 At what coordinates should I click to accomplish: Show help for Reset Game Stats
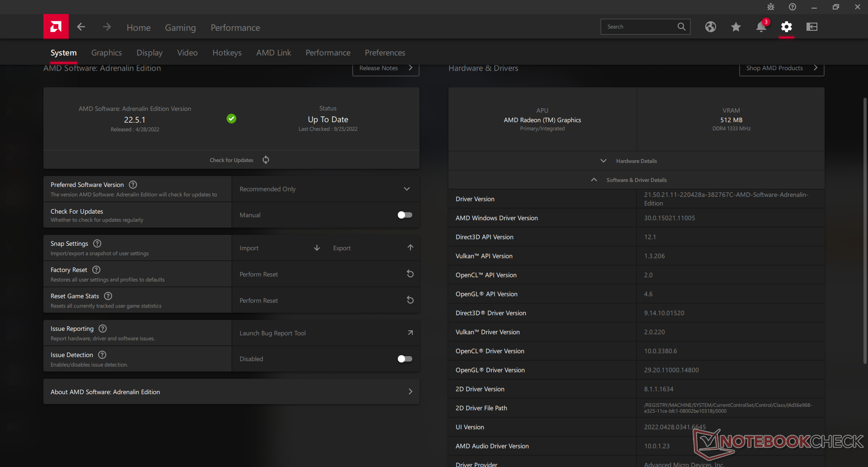pos(108,296)
